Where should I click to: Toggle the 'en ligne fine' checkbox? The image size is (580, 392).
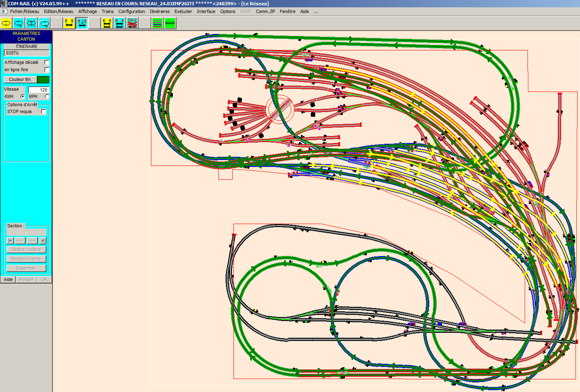47,70
